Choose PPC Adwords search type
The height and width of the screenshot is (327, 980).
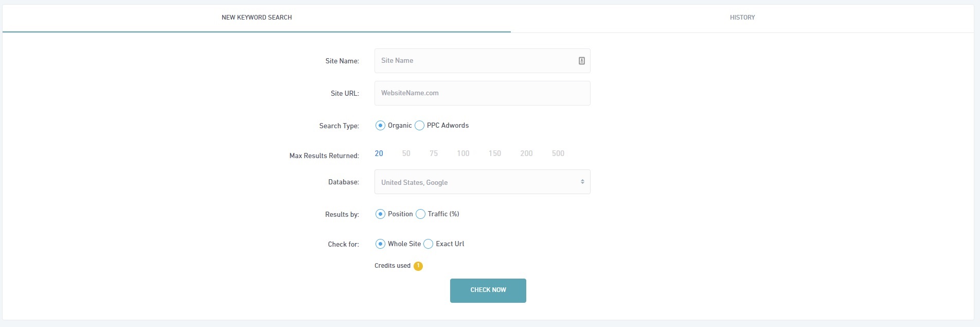coord(420,126)
